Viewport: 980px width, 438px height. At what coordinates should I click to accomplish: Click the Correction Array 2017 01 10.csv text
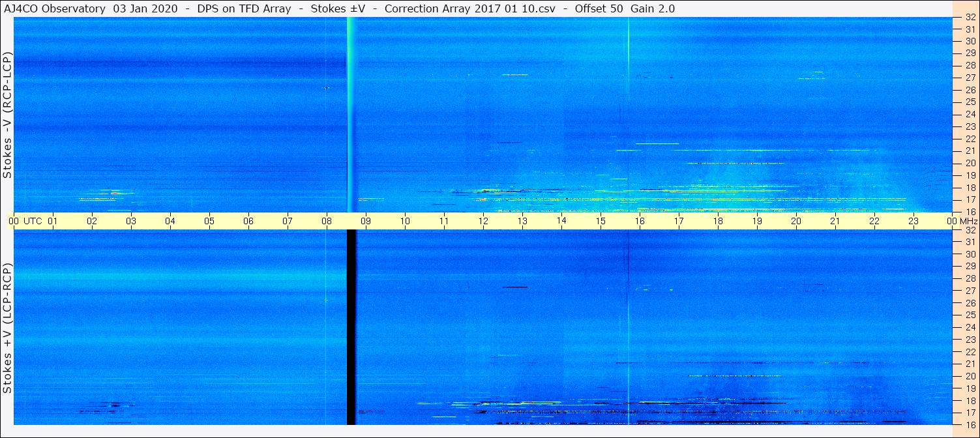(x=465, y=8)
